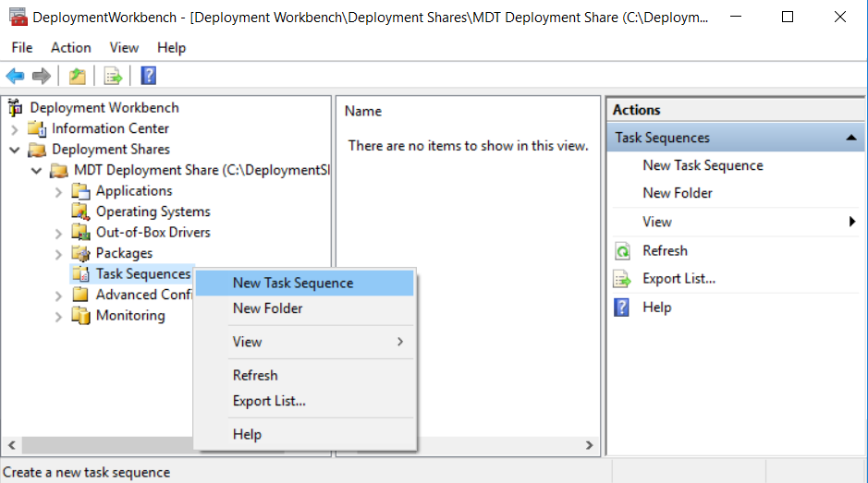The height and width of the screenshot is (483, 868).
Task: Click the Task Sequences node icon
Action: [x=80, y=274]
